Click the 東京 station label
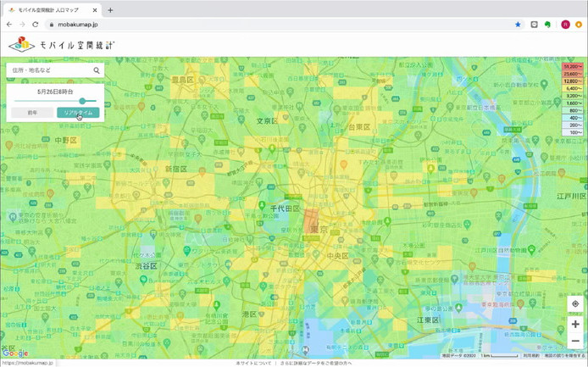 point(319,230)
